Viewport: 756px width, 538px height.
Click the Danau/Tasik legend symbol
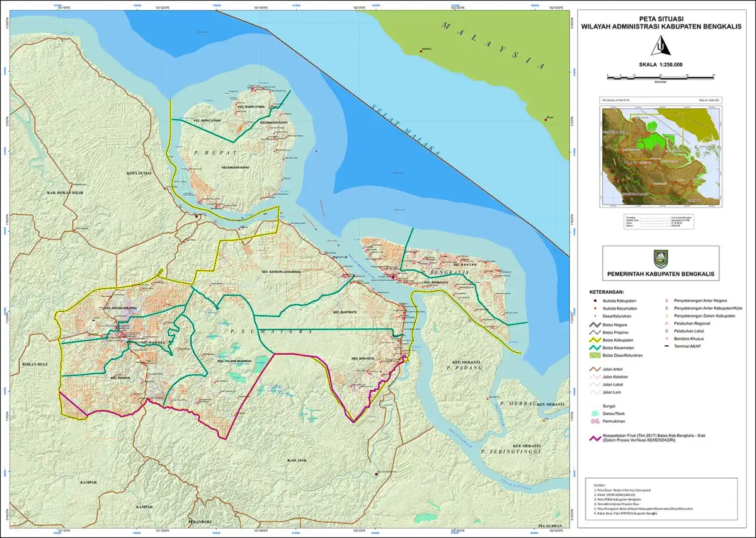[595, 413]
